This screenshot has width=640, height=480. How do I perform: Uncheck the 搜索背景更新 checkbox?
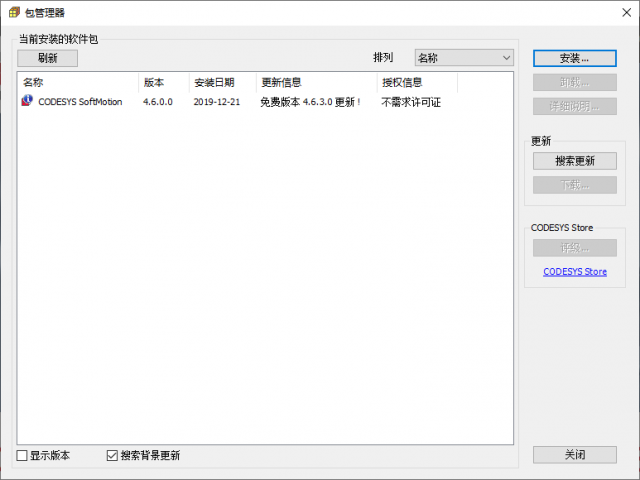[113, 455]
